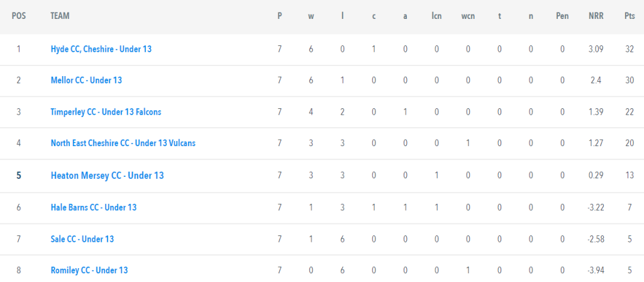
Task: Click Romiley CC's -3.94 NRR value
Action: pyautogui.click(x=595, y=270)
